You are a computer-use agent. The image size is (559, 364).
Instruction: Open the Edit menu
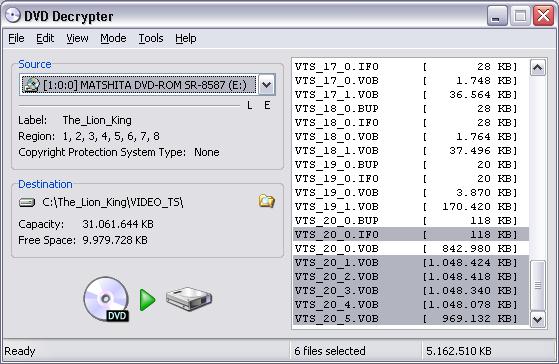pyautogui.click(x=45, y=38)
